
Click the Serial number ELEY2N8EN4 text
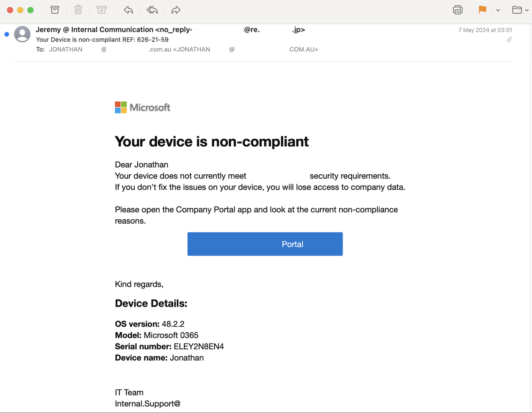tap(169, 346)
